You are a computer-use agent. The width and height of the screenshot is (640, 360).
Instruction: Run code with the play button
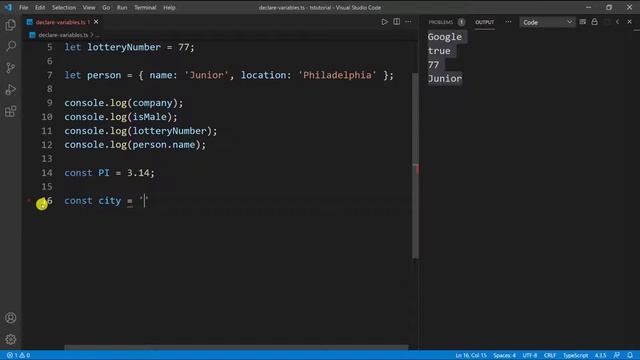384,22
